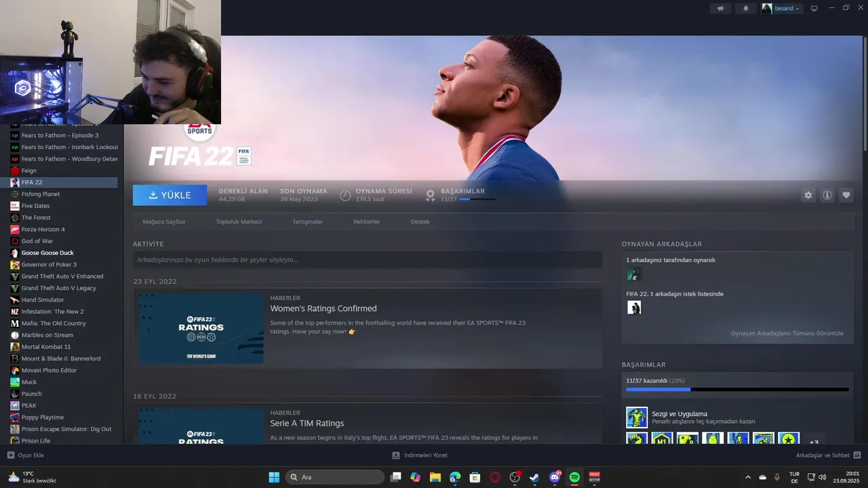Open the achievements cog next to BAŞARIMLAR
Viewport: 868px width, 488px height.
430,195
